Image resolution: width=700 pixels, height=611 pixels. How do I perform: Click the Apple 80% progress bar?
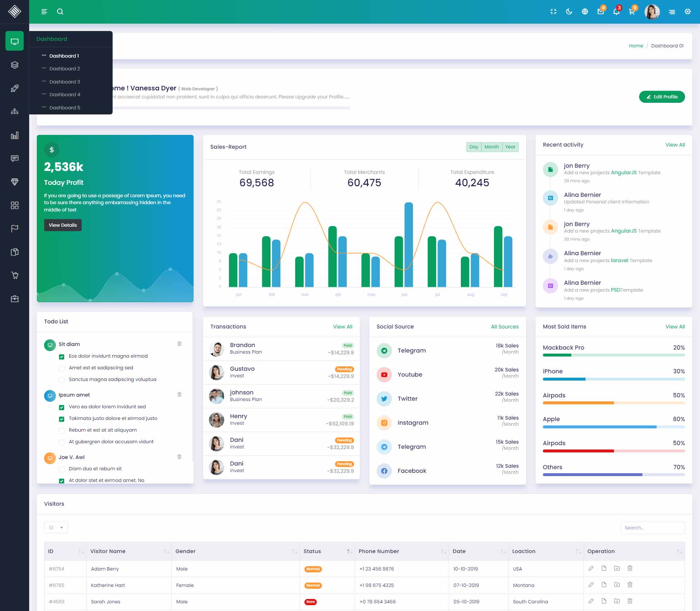614,427
